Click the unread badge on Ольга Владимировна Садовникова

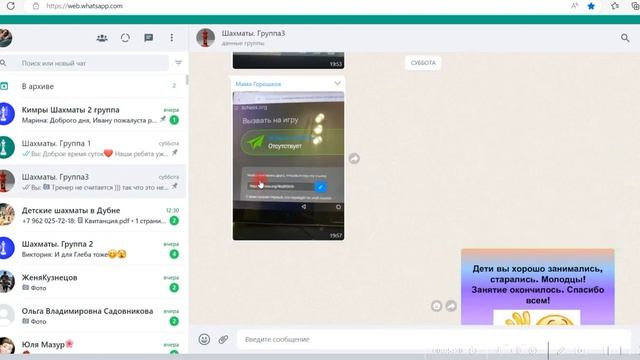coord(174,321)
